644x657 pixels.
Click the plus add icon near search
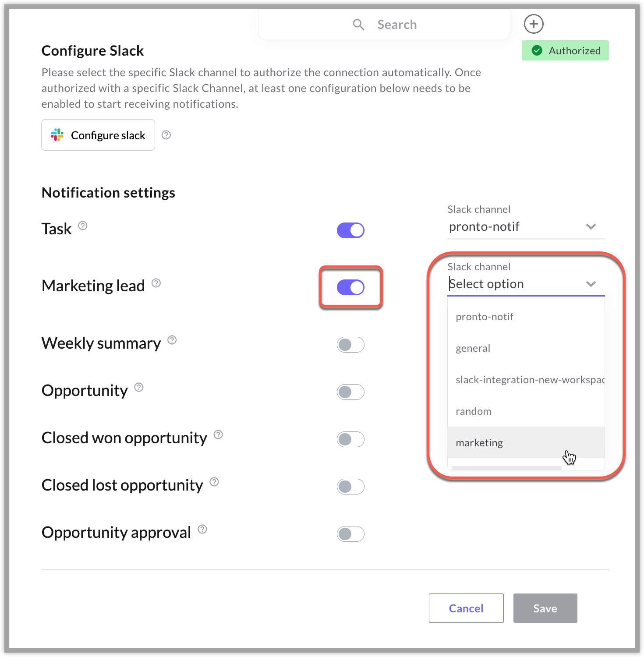point(534,24)
